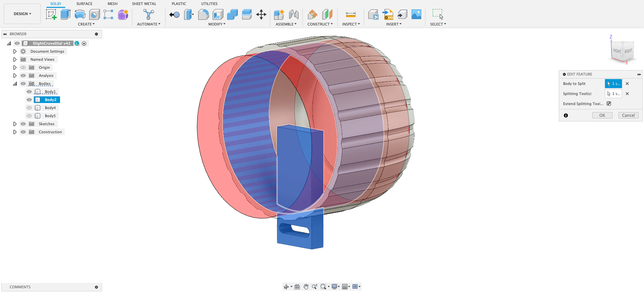Open the CONSTRUCT dropdown menu
Screen dimensions: 644x292
point(320,24)
